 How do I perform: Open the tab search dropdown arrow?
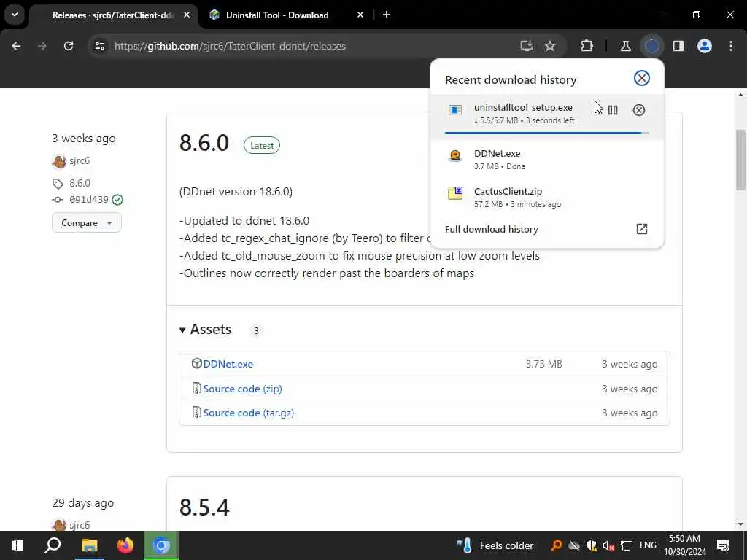click(15, 15)
